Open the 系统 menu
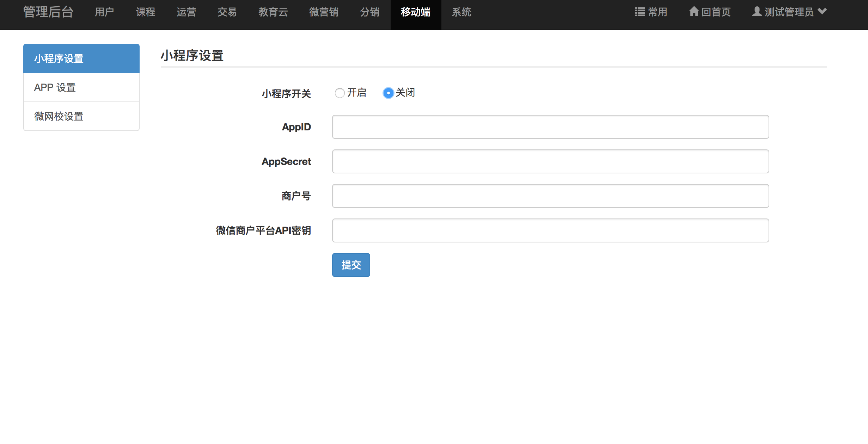This screenshot has width=868, height=444. [461, 12]
